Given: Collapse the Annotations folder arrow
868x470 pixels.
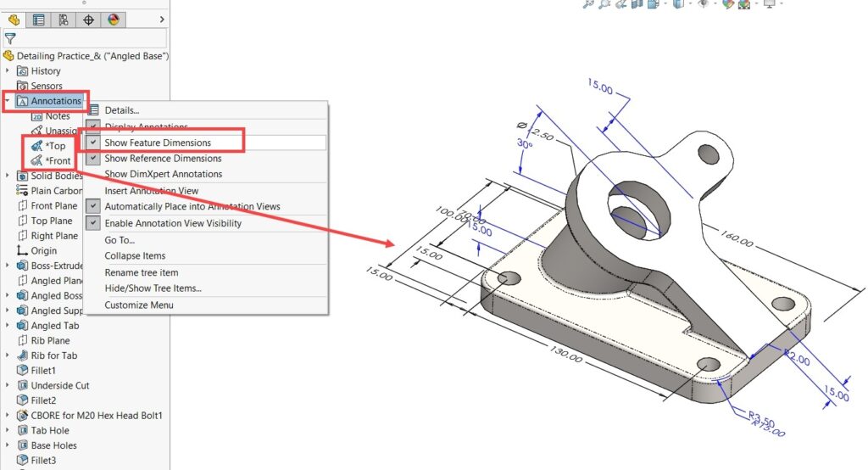Looking at the screenshot, I should click(8, 101).
